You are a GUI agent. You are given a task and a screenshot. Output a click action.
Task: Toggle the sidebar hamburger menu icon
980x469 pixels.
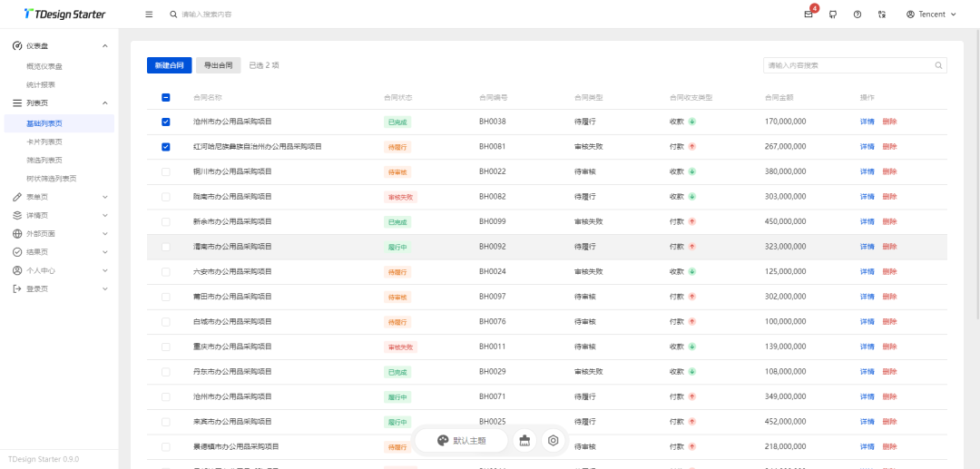coord(149,15)
